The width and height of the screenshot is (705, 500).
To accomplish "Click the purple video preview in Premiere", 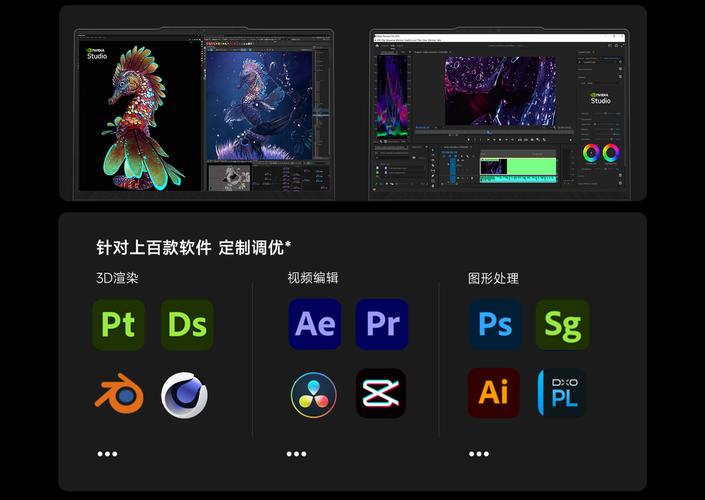I will (500, 91).
